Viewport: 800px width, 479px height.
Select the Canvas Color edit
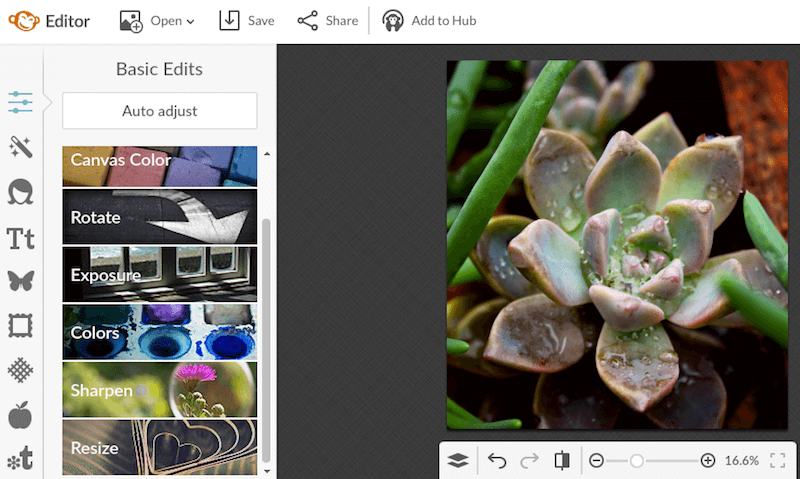160,166
